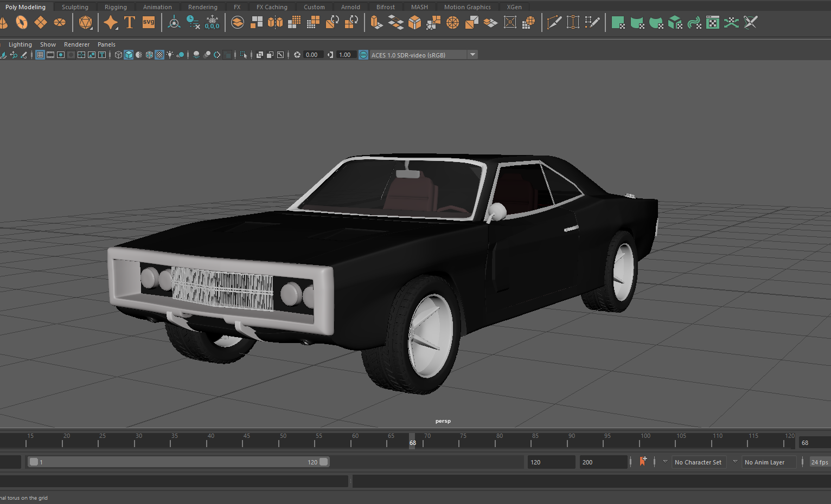The width and height of the screenshot is (831, 504).
Task: Select the Multi-Cut knife tool icon
Action: point(554,22)
